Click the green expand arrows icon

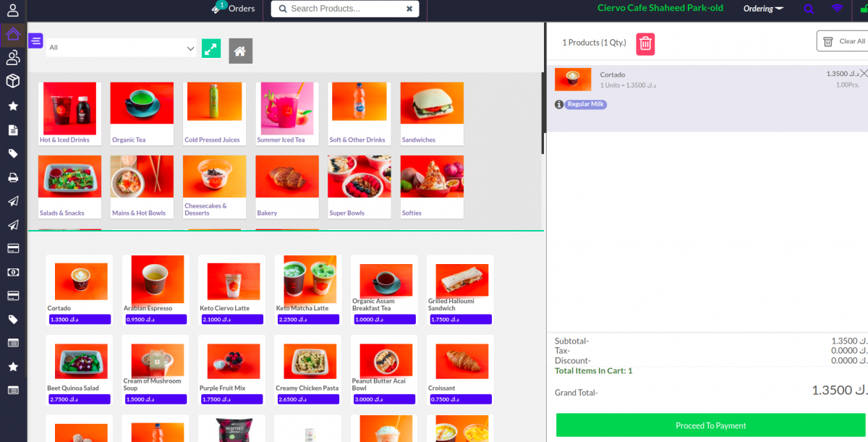(x=210, y=48)
